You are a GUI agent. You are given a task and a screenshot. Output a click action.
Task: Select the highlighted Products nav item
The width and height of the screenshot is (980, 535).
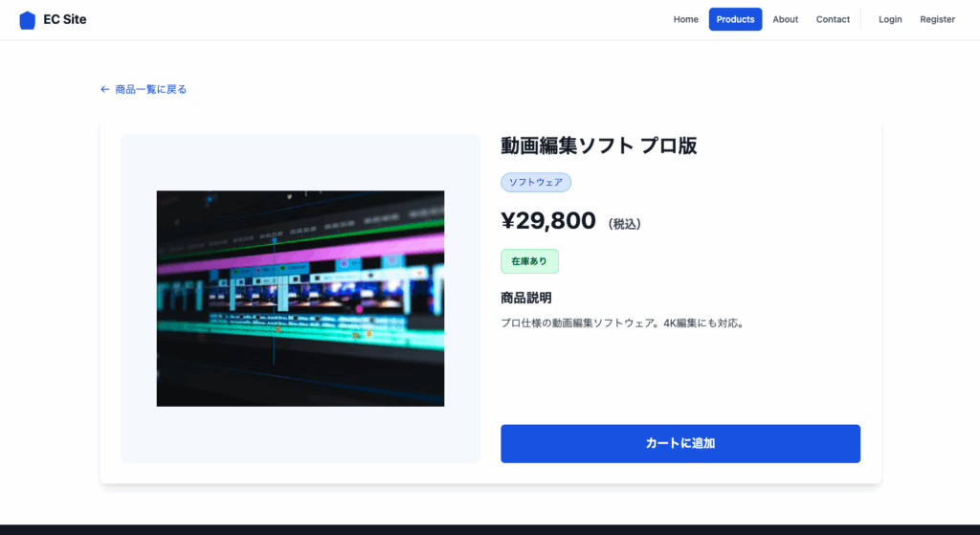[x=735, y=20]
